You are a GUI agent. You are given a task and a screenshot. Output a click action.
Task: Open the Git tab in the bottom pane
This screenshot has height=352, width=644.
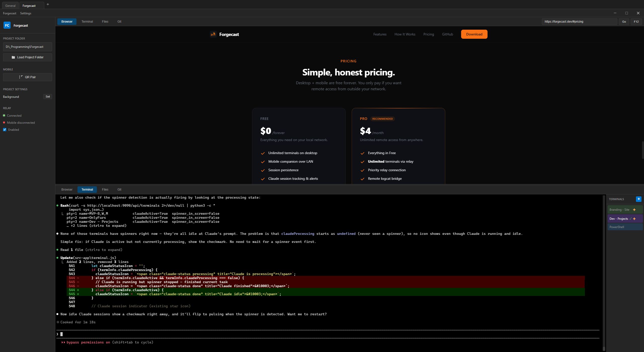click(119, 189)
